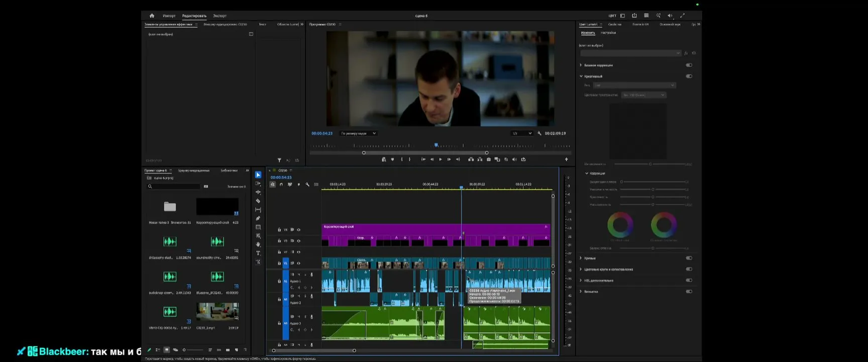Open timeline display settings wrench
The height and width of the screenshot is (362, 868).
pos(307,185)
